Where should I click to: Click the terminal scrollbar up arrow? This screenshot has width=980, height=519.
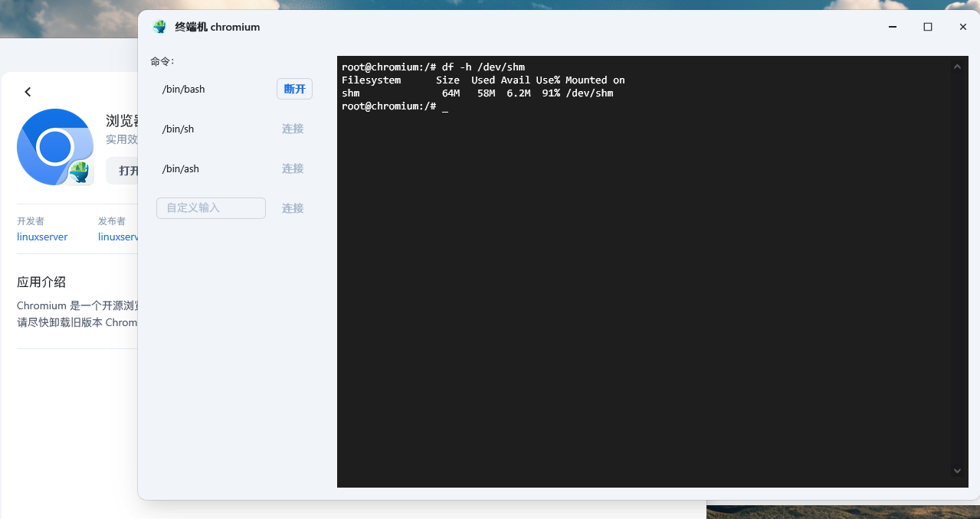(x=957, y=67)
